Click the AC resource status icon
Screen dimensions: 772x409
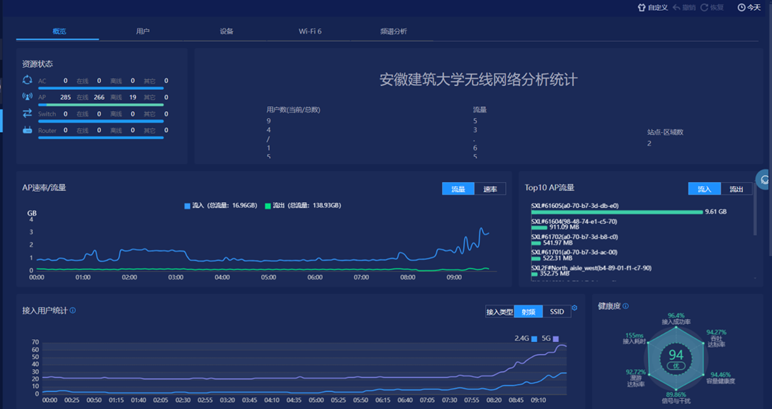[x=27, y=80]
